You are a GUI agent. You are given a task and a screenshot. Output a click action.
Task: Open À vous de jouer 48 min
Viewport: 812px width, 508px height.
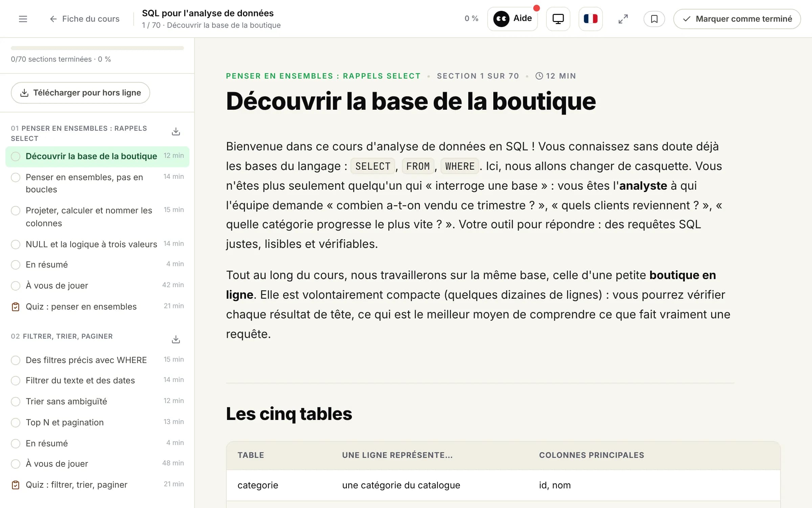coord(97,464)
